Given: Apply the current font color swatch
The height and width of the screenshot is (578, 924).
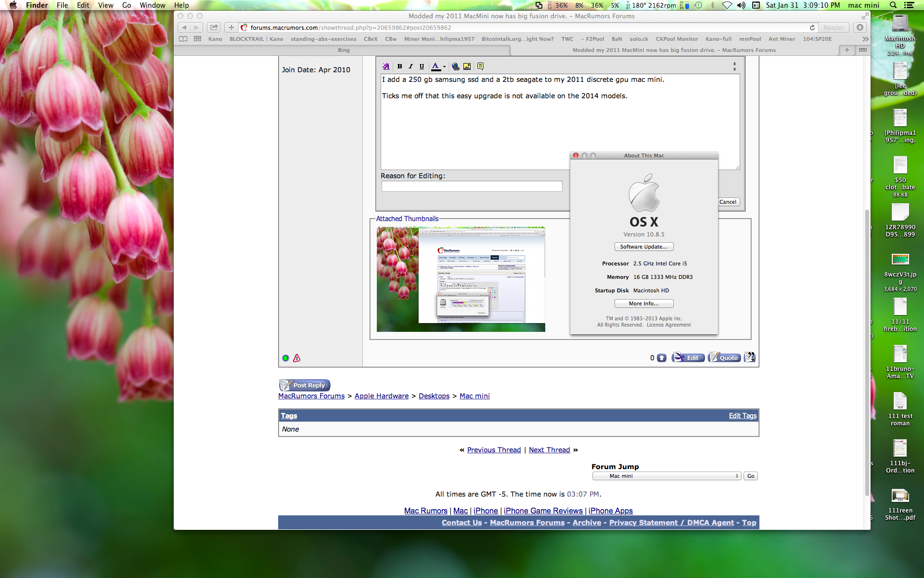Looking at the screenshot, I should (436, 66).
